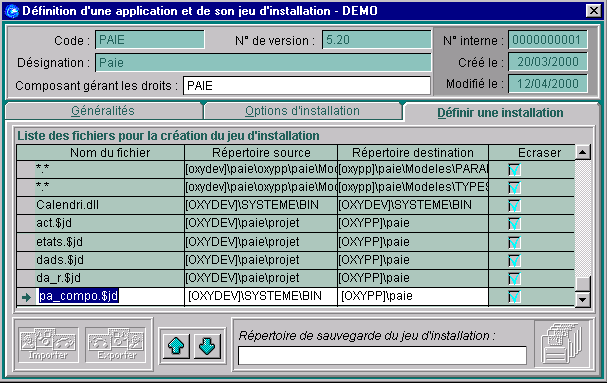Click the generate installation set printer icon
This screenshot has width=607, height=383.
point(562,344)
